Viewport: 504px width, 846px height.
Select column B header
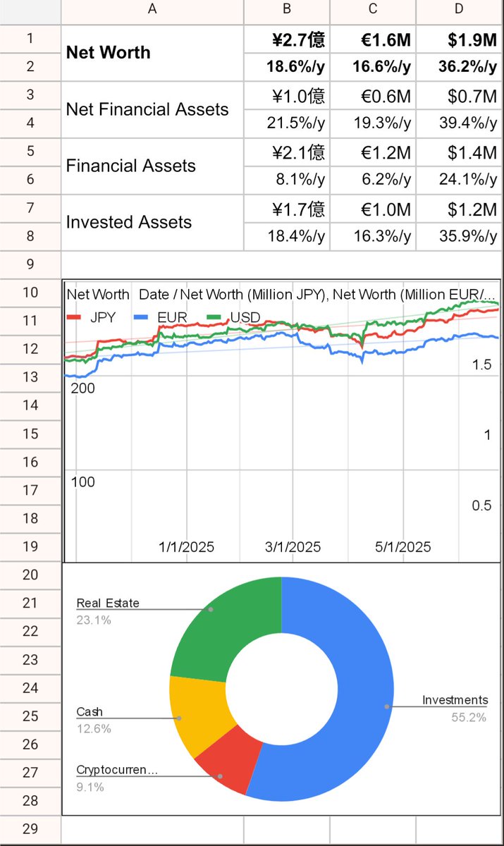tap(287, 9)
